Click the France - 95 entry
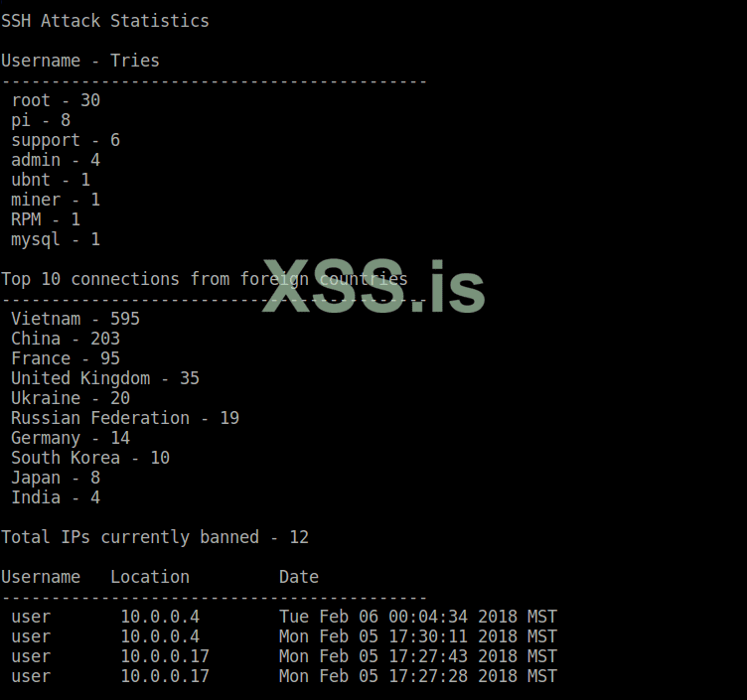The height and width of the screenshot is (700, 747). (66, 358)
